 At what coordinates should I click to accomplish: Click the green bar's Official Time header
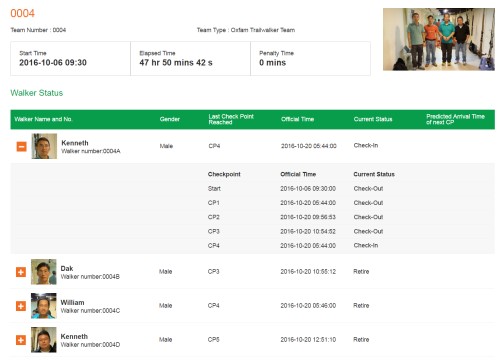click(297, 119)
